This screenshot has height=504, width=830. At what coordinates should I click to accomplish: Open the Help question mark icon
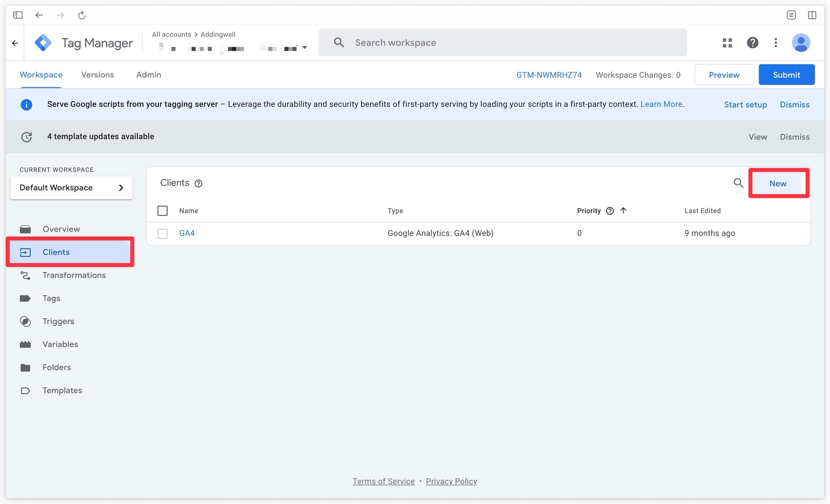tap(752, 43)
